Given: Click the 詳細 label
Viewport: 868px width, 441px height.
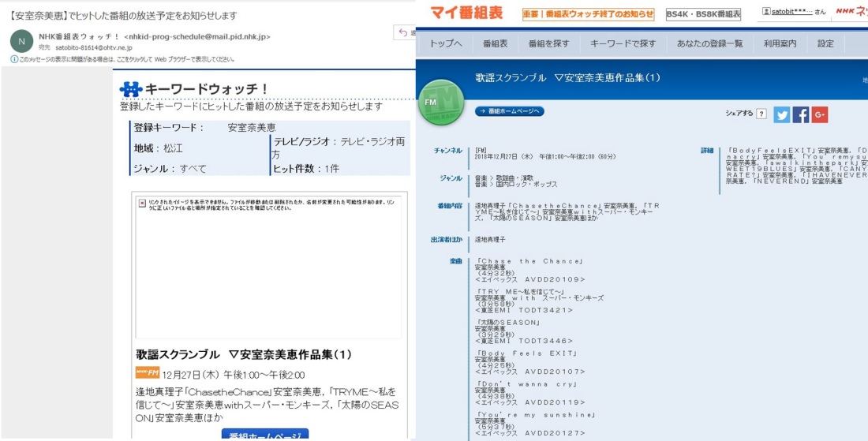Looking at the screenshot, I should click(707, 150).
